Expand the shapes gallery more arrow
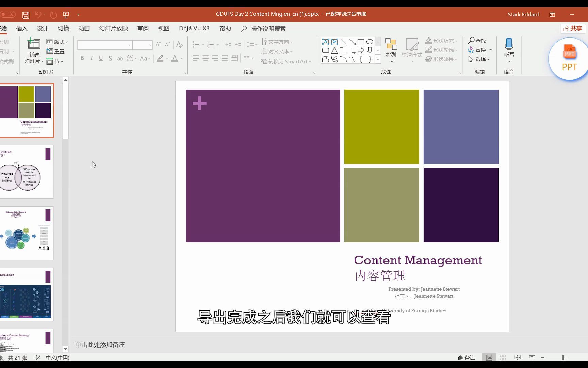Screen dimensions: 588x368 coord(378,59)
